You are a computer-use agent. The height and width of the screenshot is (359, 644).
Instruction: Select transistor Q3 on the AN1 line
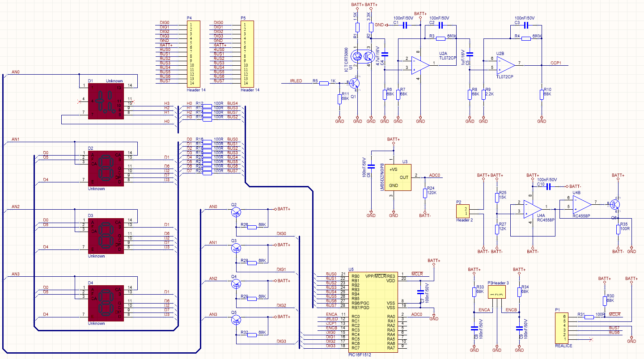click(x=236, y=247)
